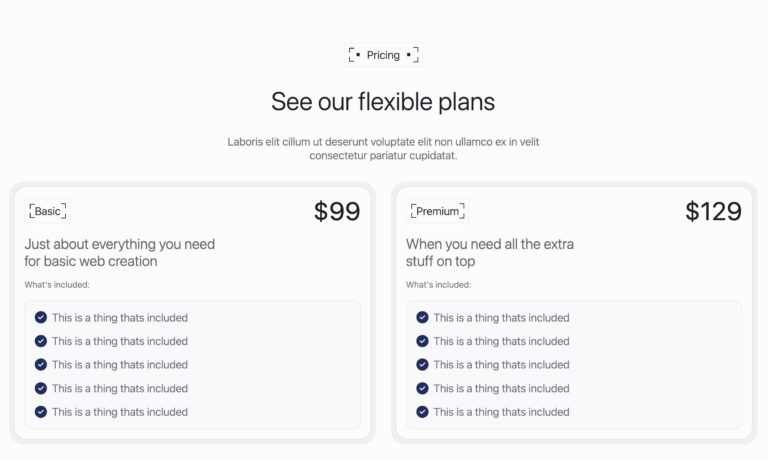Select the Basic plan tag
This screenshot has width=768, height=460.
pos(48,211)
